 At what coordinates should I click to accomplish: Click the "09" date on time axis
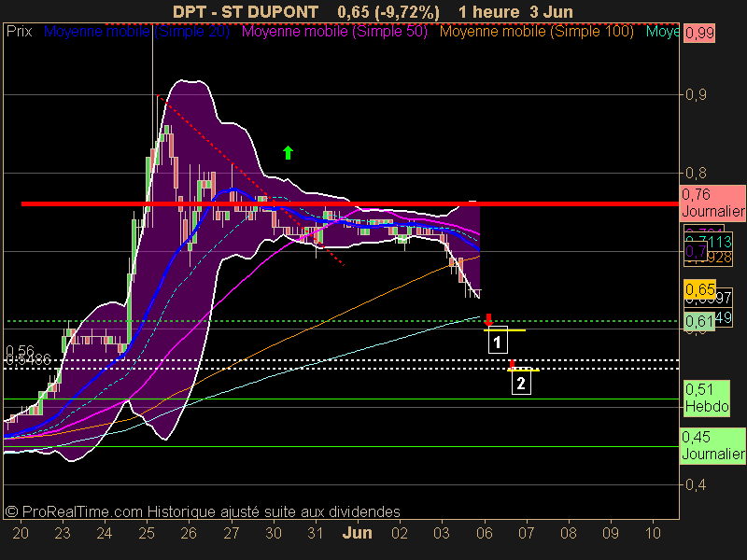[611, 533]
